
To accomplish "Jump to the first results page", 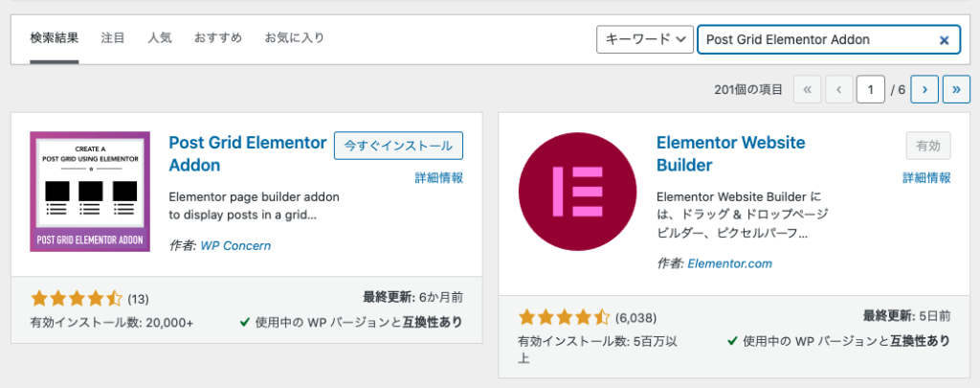I will coord(807,89).
